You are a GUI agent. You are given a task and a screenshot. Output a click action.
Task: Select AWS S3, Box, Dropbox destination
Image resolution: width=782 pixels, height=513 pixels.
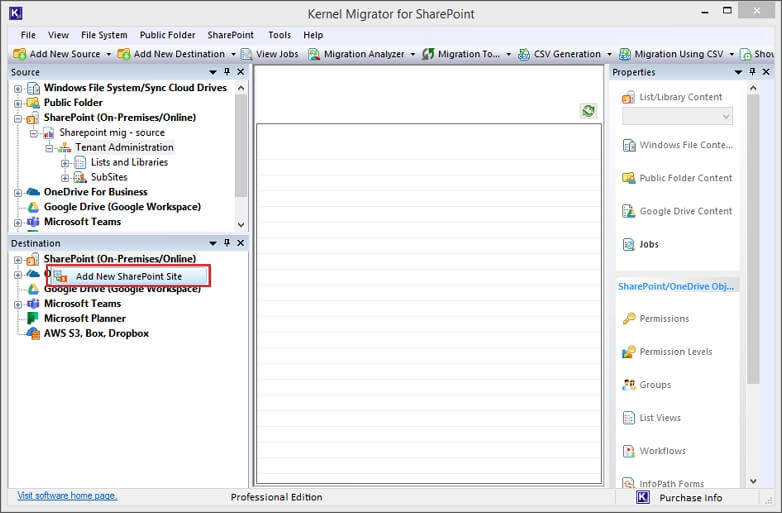tap(96, 334)
